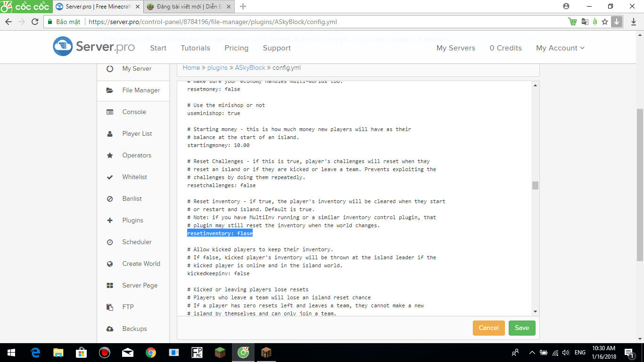Open the Start menu item in navbar

158,48
